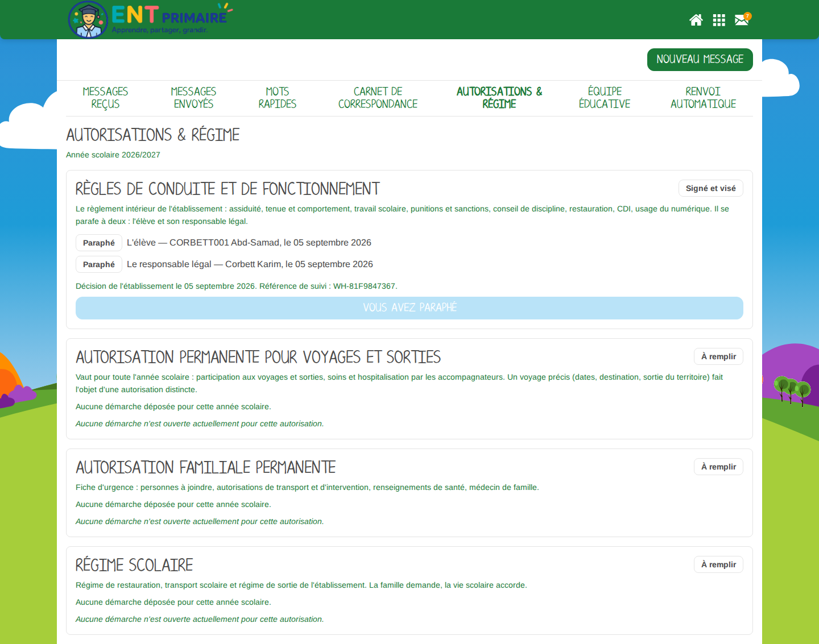Open the messaging envelope icon

(742, 20)
